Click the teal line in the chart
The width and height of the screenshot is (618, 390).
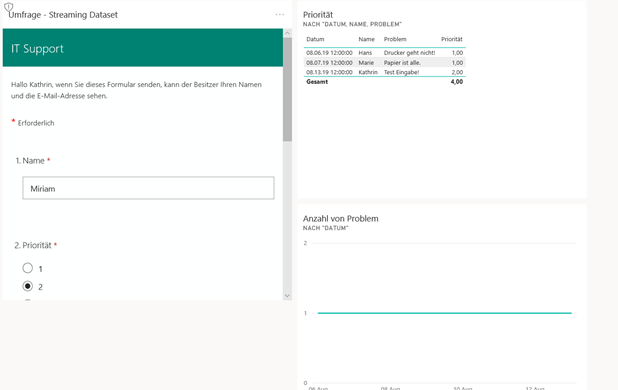coord(445,313)
